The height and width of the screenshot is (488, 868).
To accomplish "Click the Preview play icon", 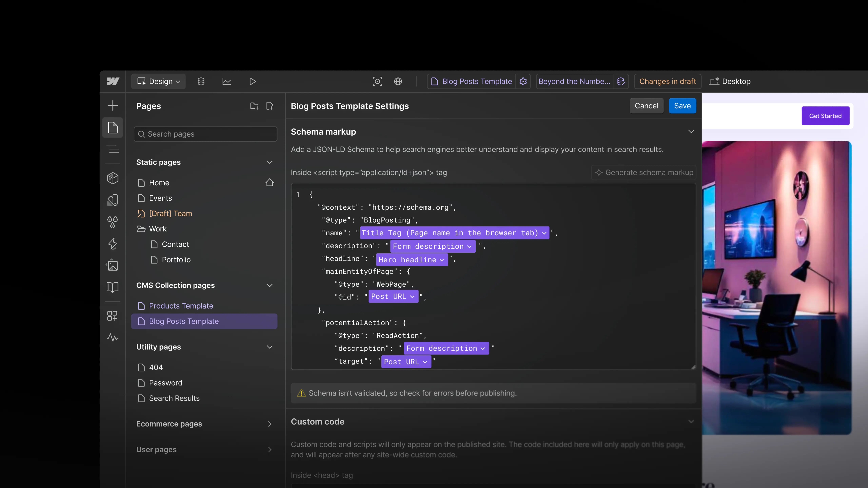I will 252,82.
